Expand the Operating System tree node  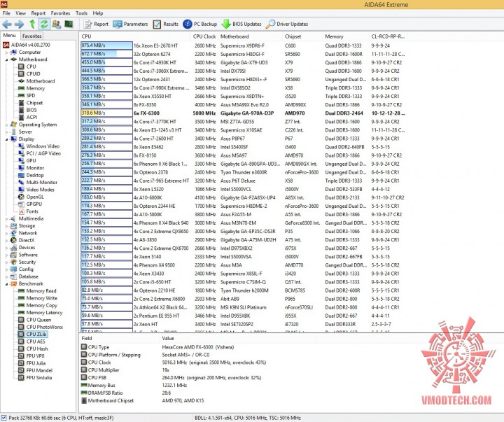click(x=6, y=125)
